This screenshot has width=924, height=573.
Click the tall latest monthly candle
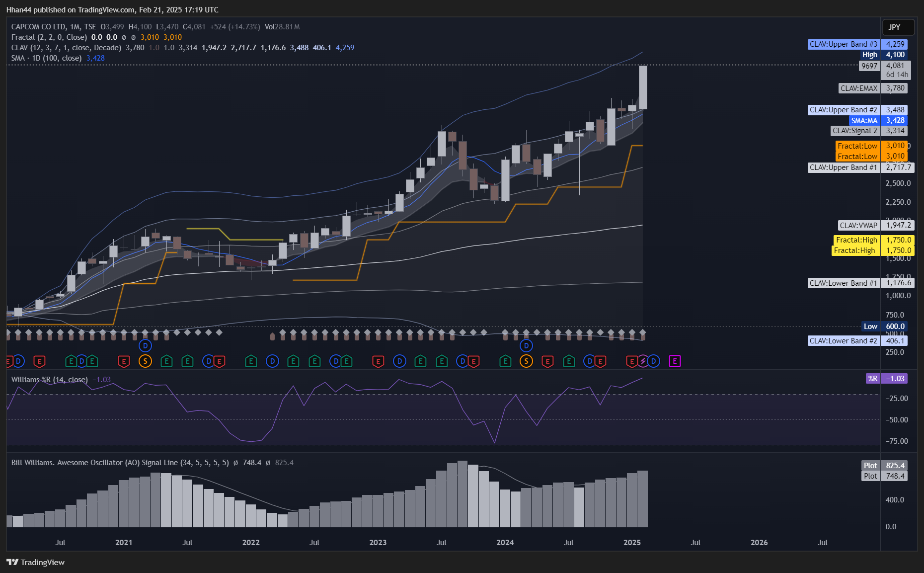[x=643, y=87]
